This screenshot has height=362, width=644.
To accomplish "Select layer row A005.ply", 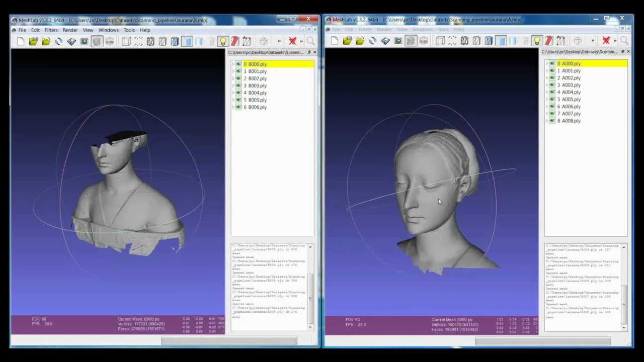I will point(586,100).
